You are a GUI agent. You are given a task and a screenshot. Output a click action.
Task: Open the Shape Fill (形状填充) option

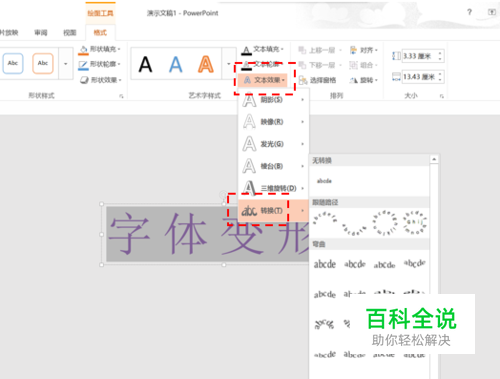pyautogui.click(x=100, y=49)
